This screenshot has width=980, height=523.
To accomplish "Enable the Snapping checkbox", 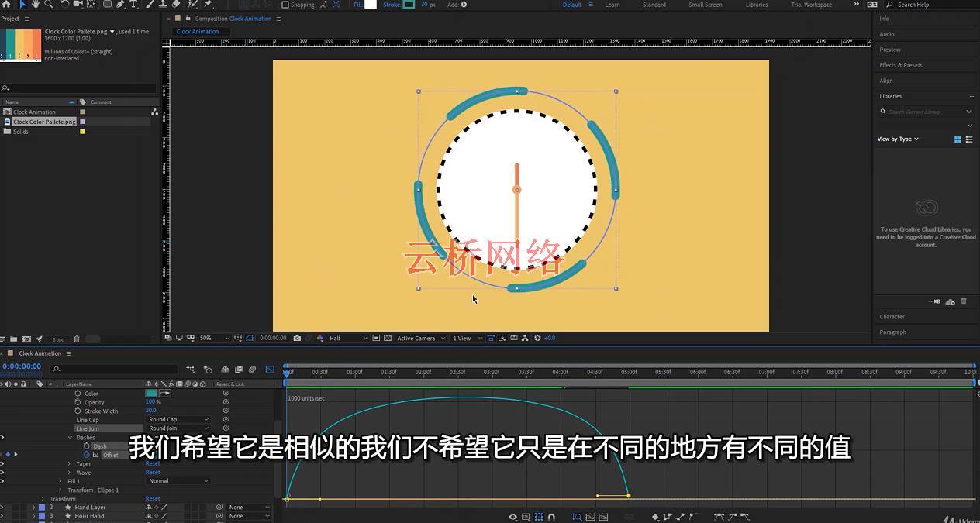I will coord(285,5).
